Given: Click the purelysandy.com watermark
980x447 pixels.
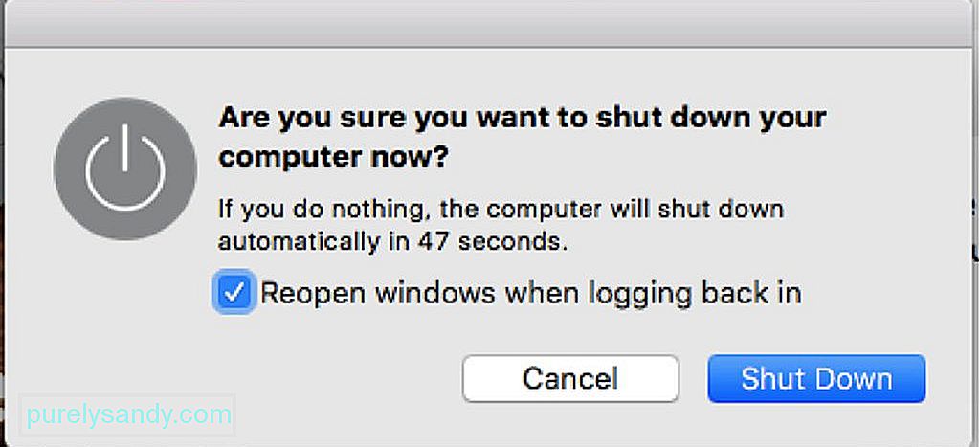Looking at the screenshot, I should pyautogui.click(x=129, y=414).
